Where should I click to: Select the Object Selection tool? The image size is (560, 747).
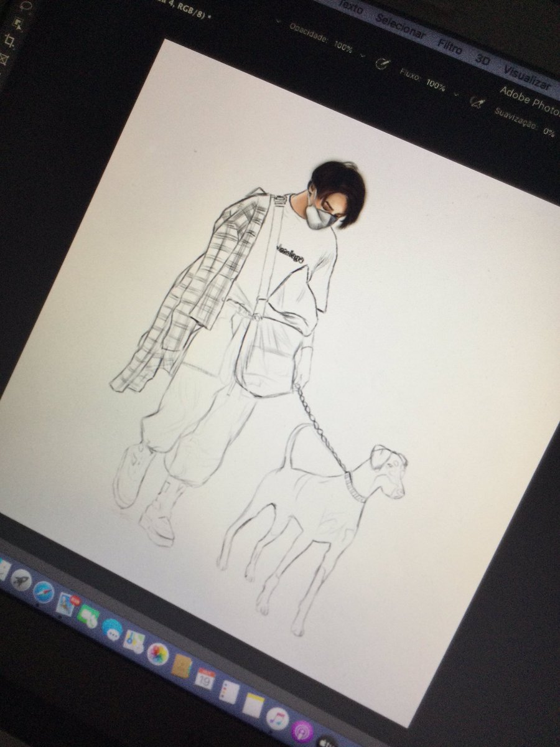(x=18, y=24)
